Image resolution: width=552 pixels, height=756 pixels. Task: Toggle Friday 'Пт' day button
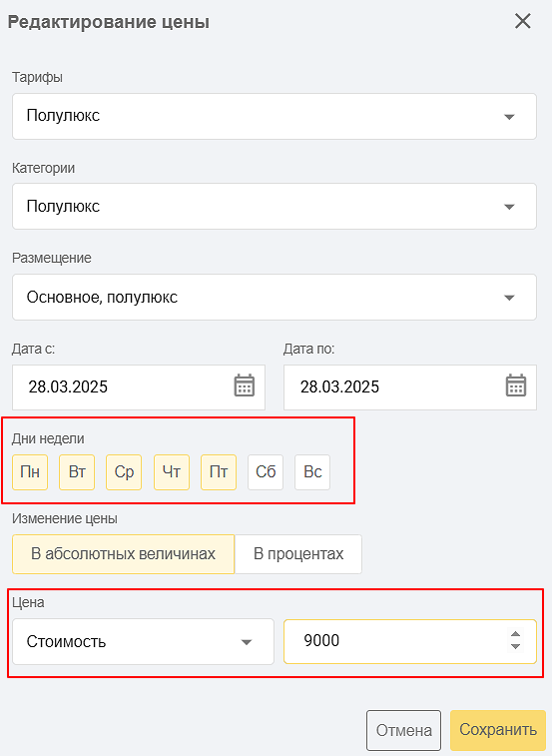click(219, 472)
